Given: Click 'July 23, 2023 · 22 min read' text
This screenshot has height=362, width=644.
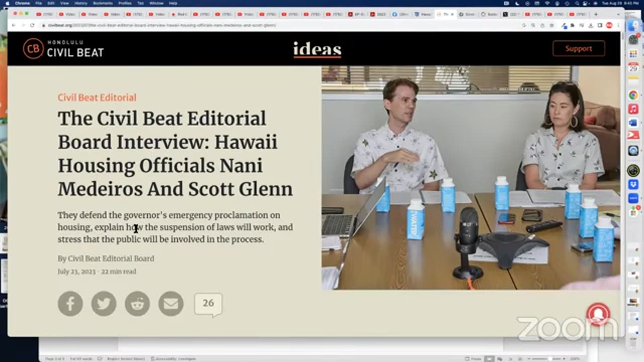Looking at the screenshot, I should (x=97, y=271).
